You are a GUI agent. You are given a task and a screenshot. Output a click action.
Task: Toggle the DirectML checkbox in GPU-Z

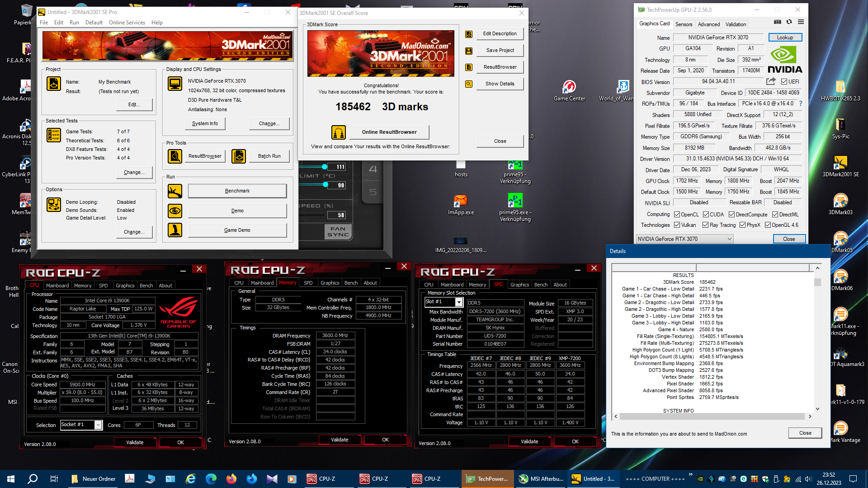click(x=775, y=215)
